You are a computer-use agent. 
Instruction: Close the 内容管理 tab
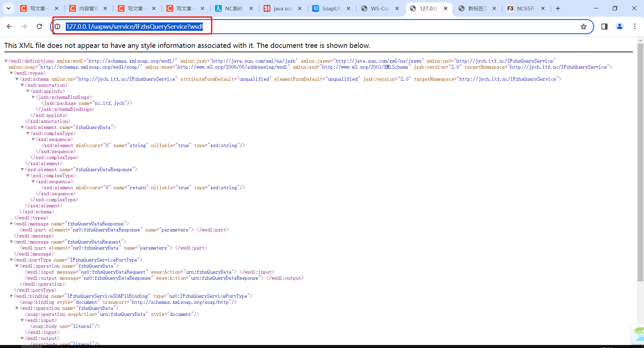pyautogui.click(x=105, y=8)
